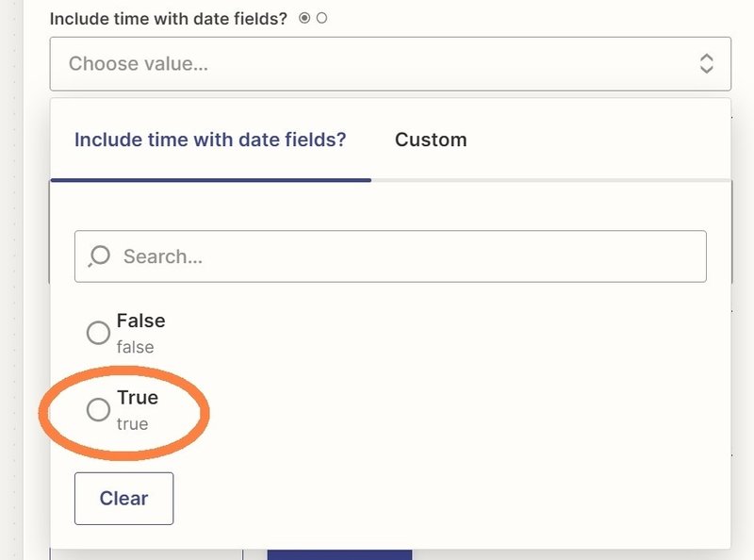
Task: Click the False option label
Action: coord(140,321)
